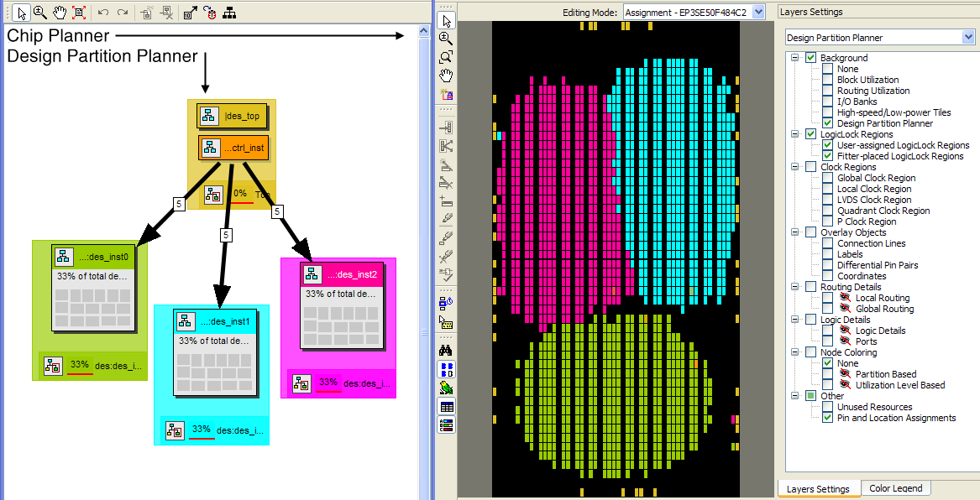The height and width of the screenshot is (500, 980).
Task: Click the create LogicLock region icon
Action: [446, 95]
